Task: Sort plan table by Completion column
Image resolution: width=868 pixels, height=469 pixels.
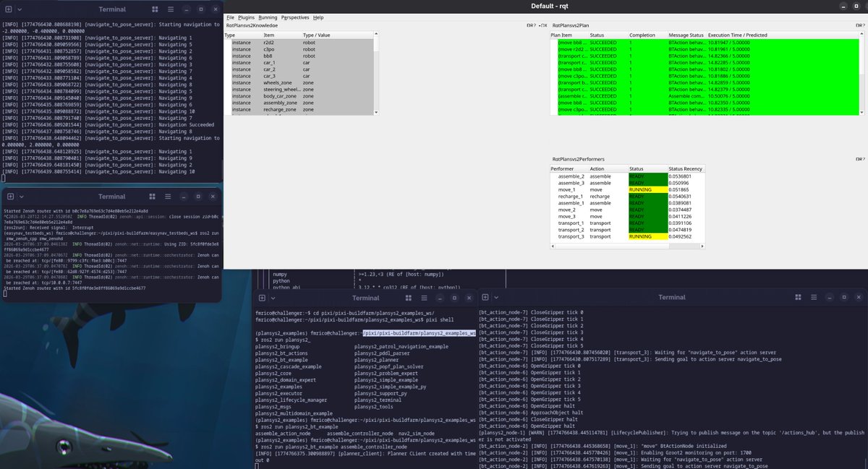Action: (647, 35)
